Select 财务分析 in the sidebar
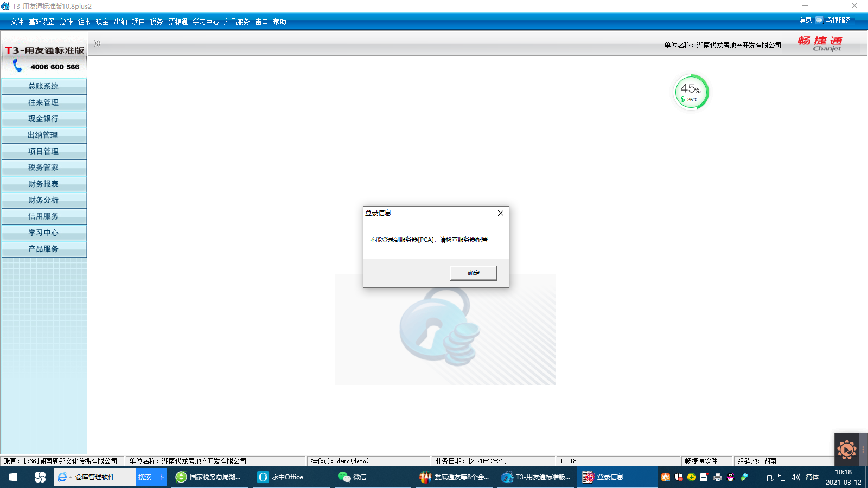 44,200
